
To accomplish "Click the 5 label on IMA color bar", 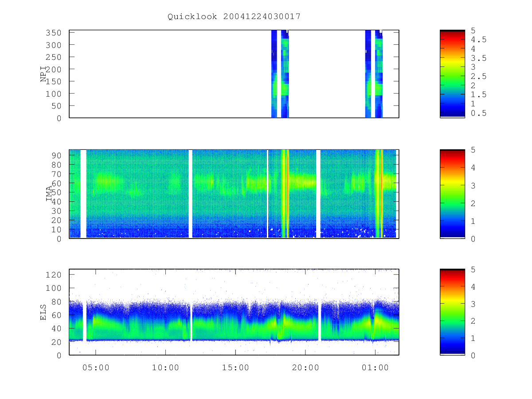I will point(473,150).
